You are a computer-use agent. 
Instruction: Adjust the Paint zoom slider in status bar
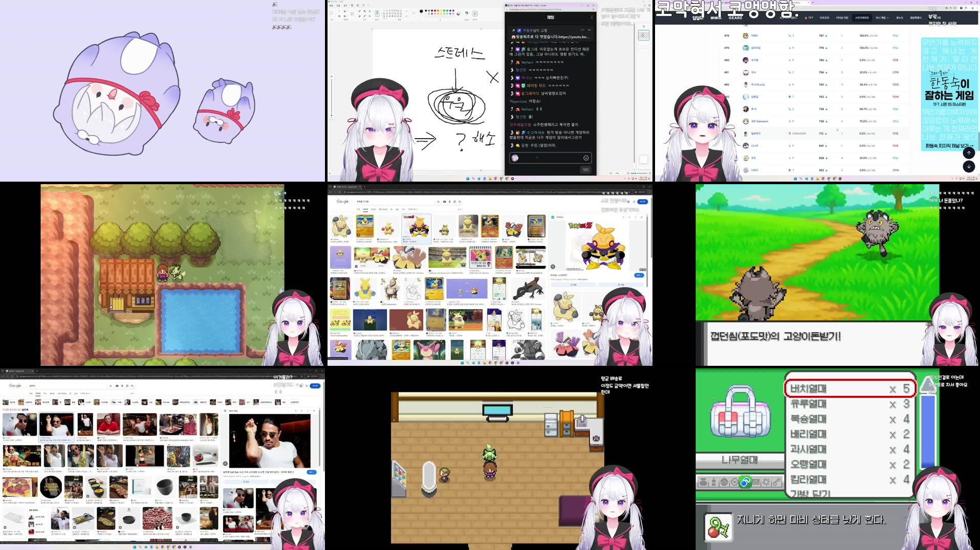click(x=639, y=173)
